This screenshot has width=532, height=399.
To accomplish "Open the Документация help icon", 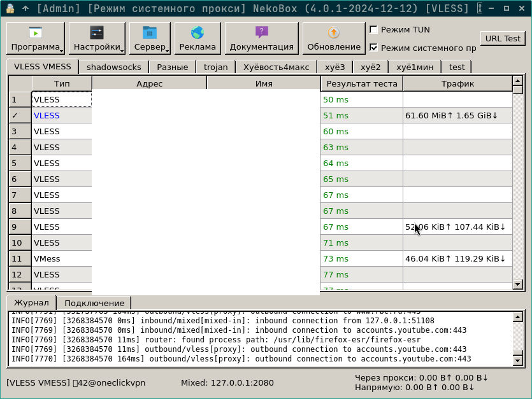I will 262,32.
